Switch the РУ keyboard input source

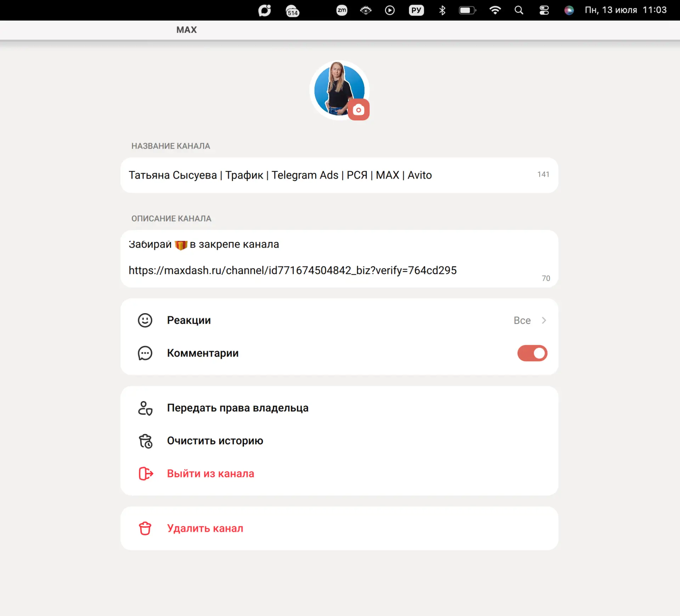click(416, 10)
